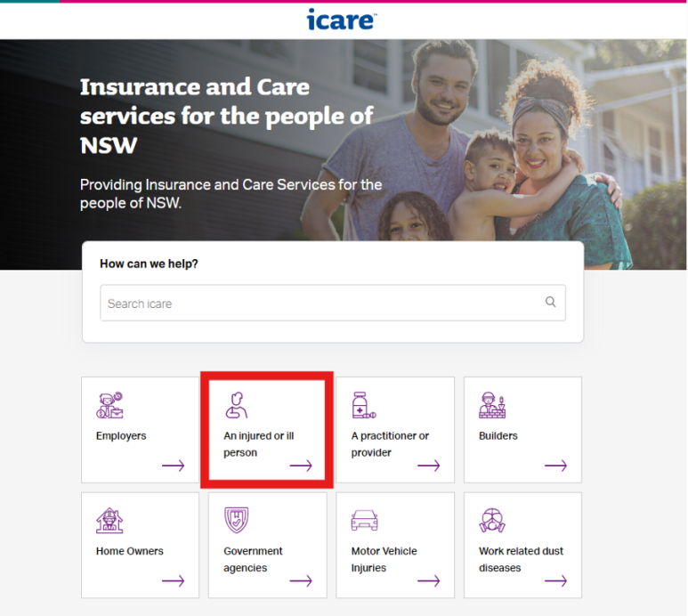This screenshot has width=688, height=616.
Task: Click the Home Owners card arrow
Action: [x=173, y=581]
